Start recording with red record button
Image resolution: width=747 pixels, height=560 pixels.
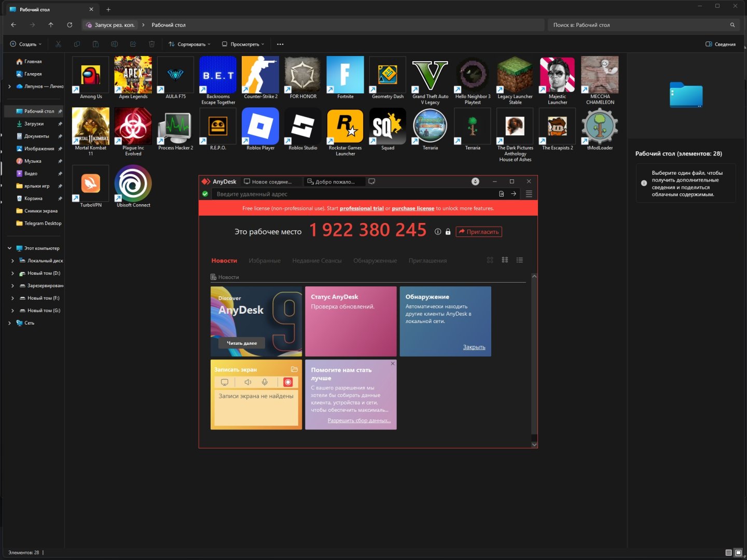[x=288, y=382]
